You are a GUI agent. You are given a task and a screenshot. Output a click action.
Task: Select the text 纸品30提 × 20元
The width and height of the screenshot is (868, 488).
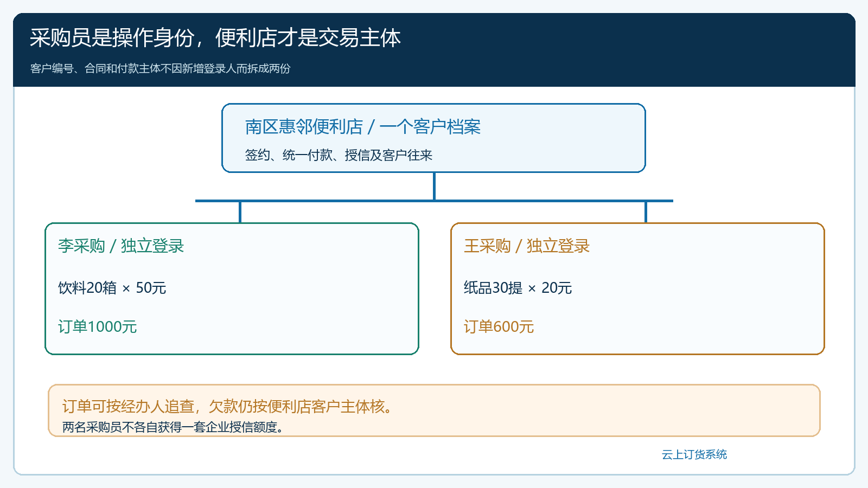click(x=518, y=287)
